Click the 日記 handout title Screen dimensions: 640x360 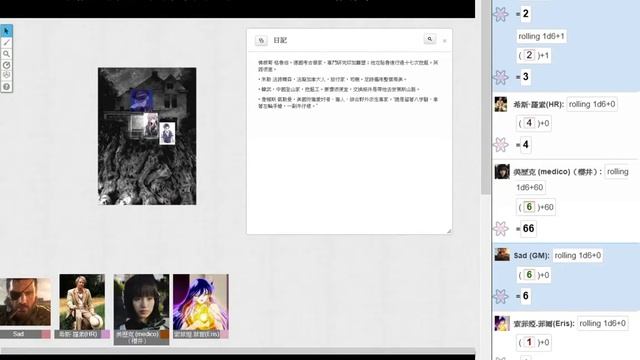tap(280, 40)
